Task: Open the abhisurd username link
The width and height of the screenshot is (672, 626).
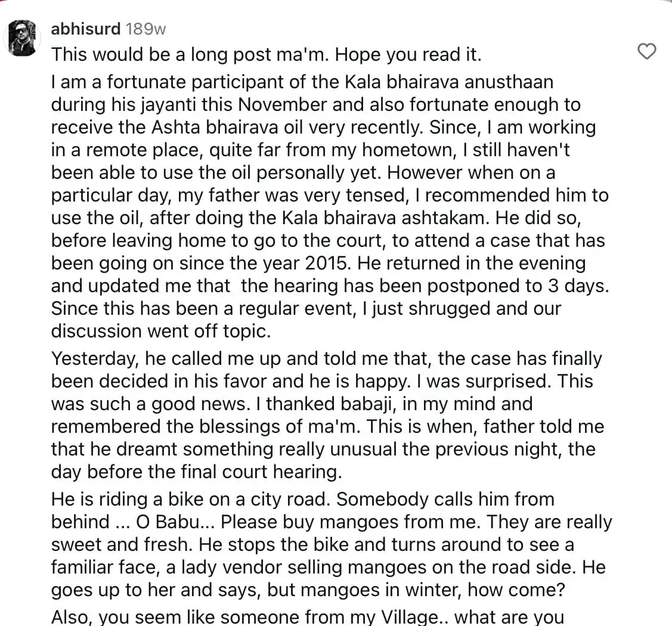Action: 86,29
